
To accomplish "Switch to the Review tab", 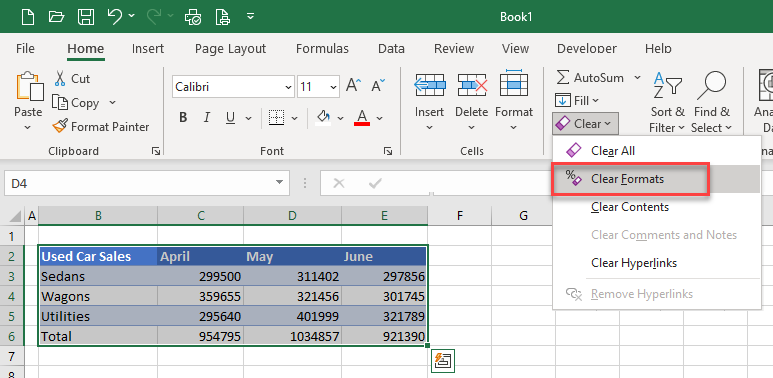I will point(454,49).
